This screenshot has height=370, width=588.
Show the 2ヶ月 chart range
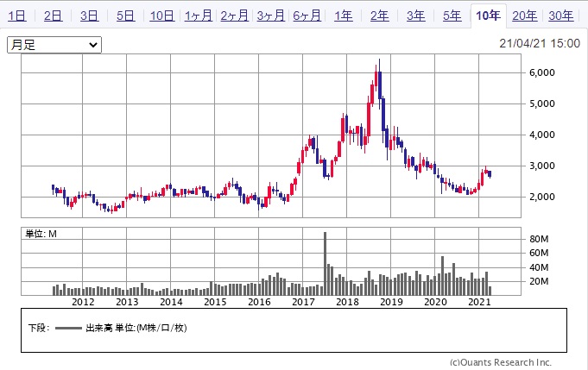[234, 16]
